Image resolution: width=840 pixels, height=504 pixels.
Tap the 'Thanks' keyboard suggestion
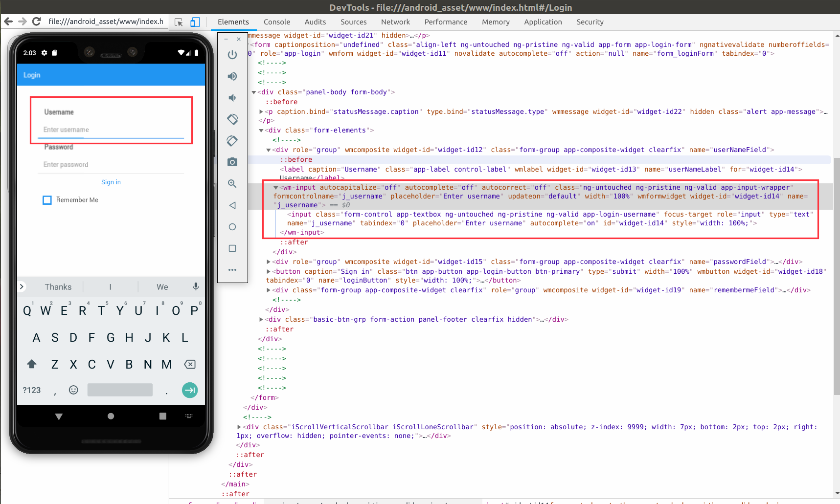58,287
